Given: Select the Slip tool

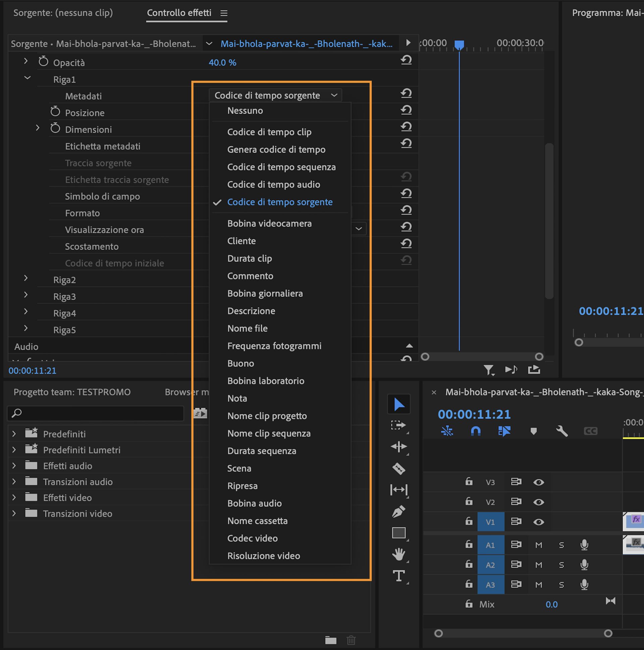Looking at the screenshot, I should coord(398,490).
